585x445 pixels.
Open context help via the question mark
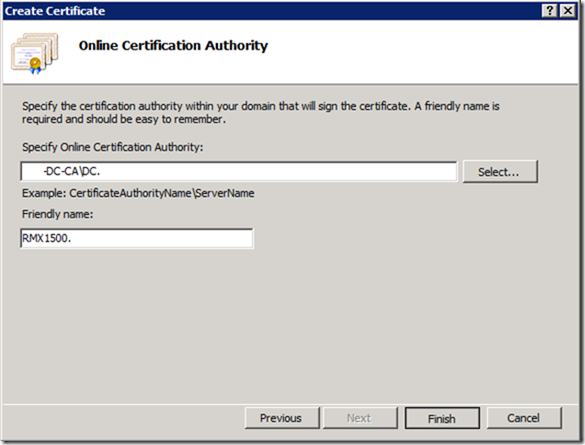click(x=550, y=11)
